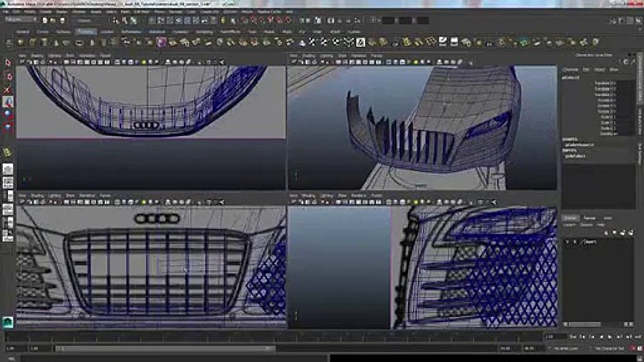Image resolution: width=644 pixels, height=362 pixels.
Task: Switch to the Animation shelf tab
Action: click(156, 31)
